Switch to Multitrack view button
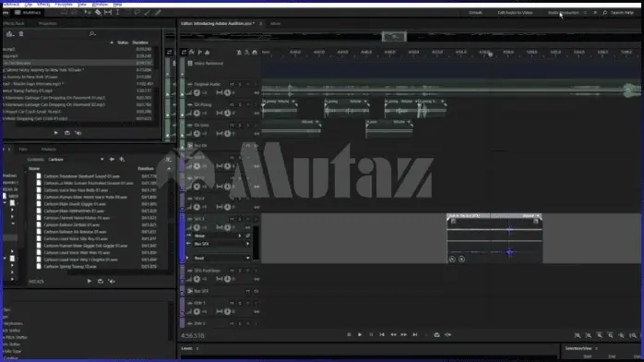The height and width of the screenshot is (362, 644). pyautogui.click(x=28, y=12)
